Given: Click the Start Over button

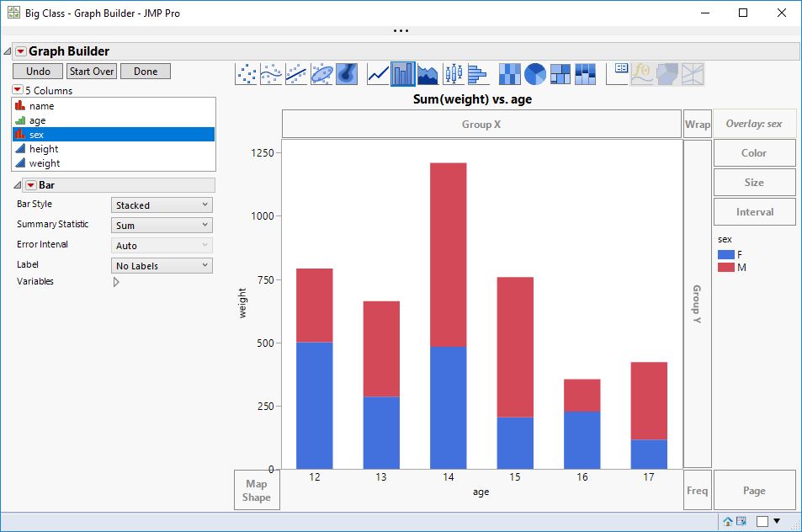Looking at the screenshot, I should [x=91, y=71].
